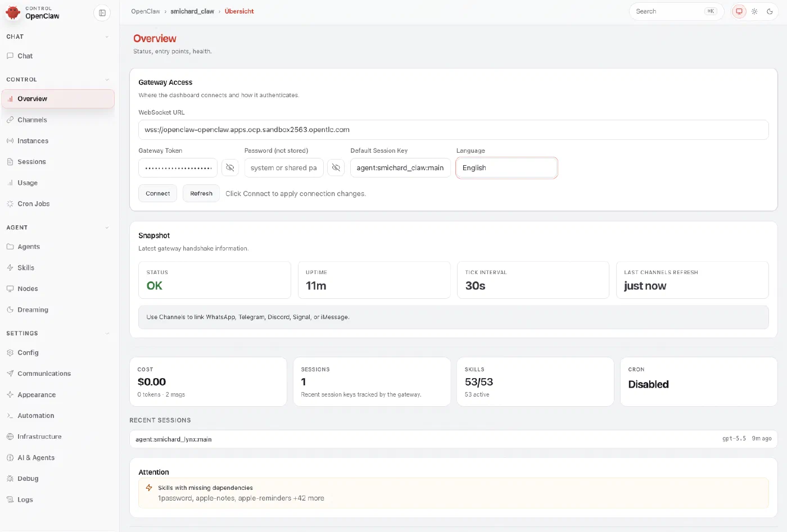Collapse the sidebar using the panel icon
Screen dimensions: 787x532
pyautogui.click(x=102, y=12)
